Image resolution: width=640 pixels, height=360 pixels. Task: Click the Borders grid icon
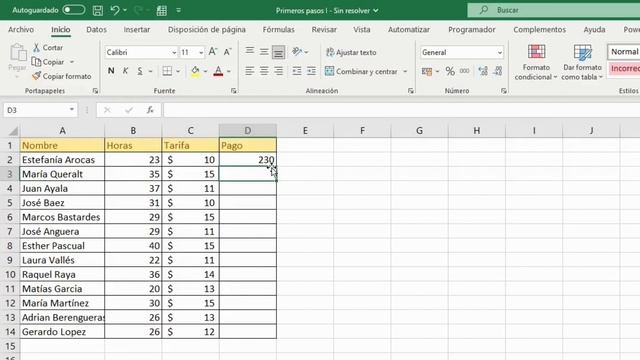167,71
